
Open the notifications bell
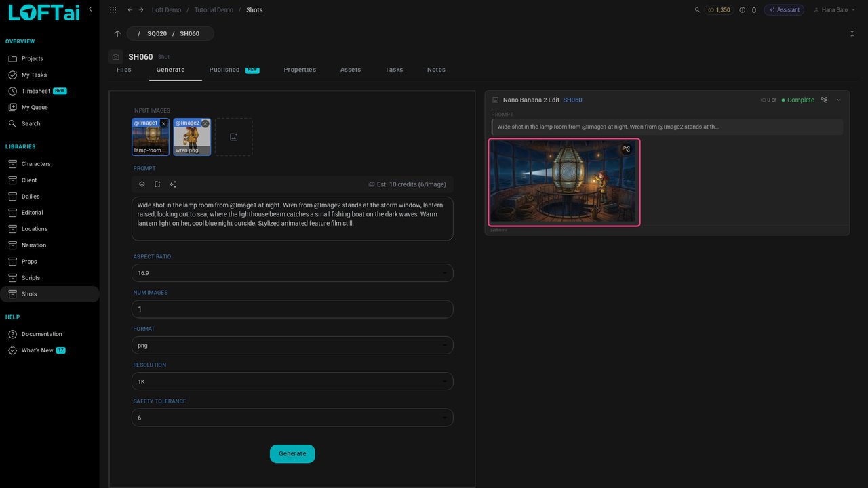(x=753, y=10)
